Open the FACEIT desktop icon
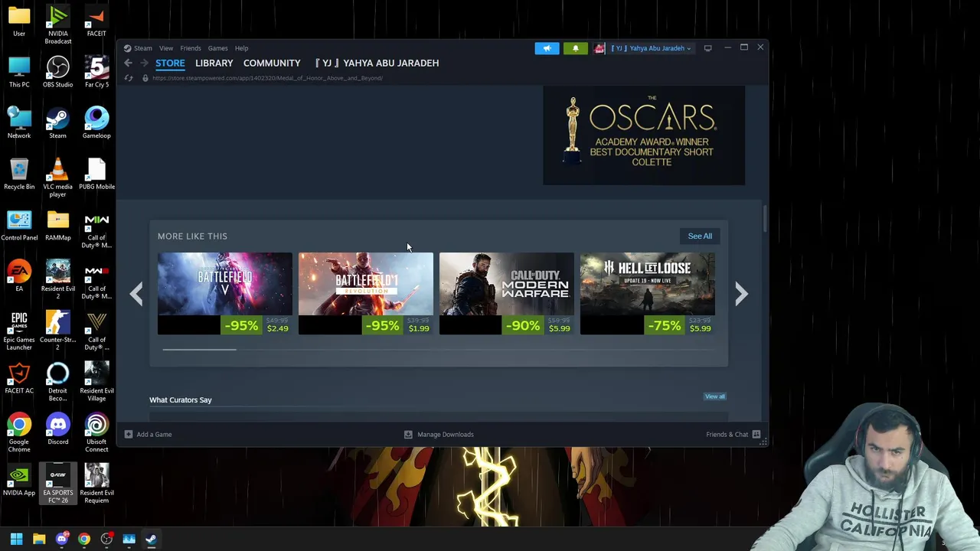 pyautogui.click(x=96, y=21)
